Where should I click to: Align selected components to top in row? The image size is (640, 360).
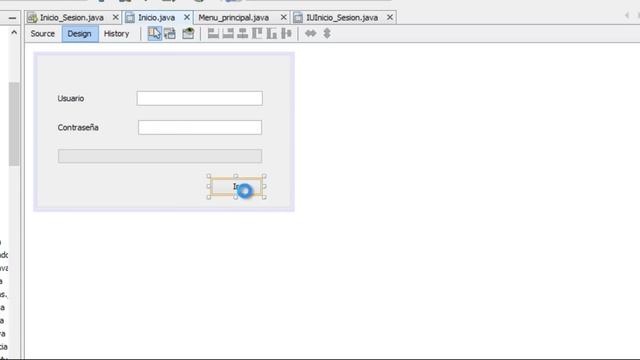(257, 33)
